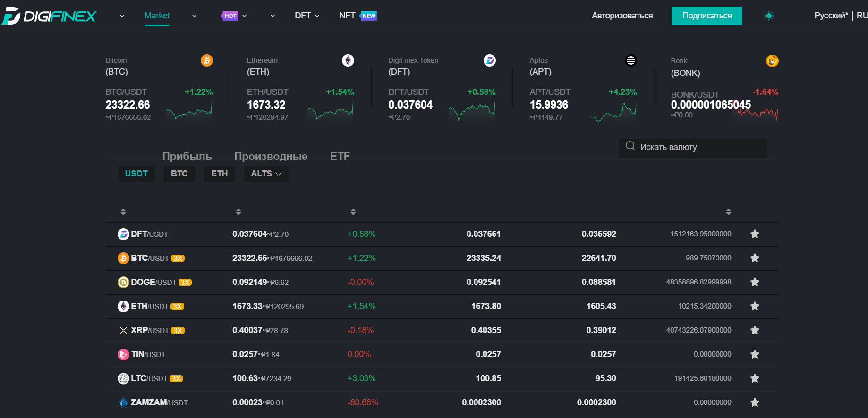Click the Авторизоваться login link
This screenshot has width=868, height=418.
coord(622,16)
